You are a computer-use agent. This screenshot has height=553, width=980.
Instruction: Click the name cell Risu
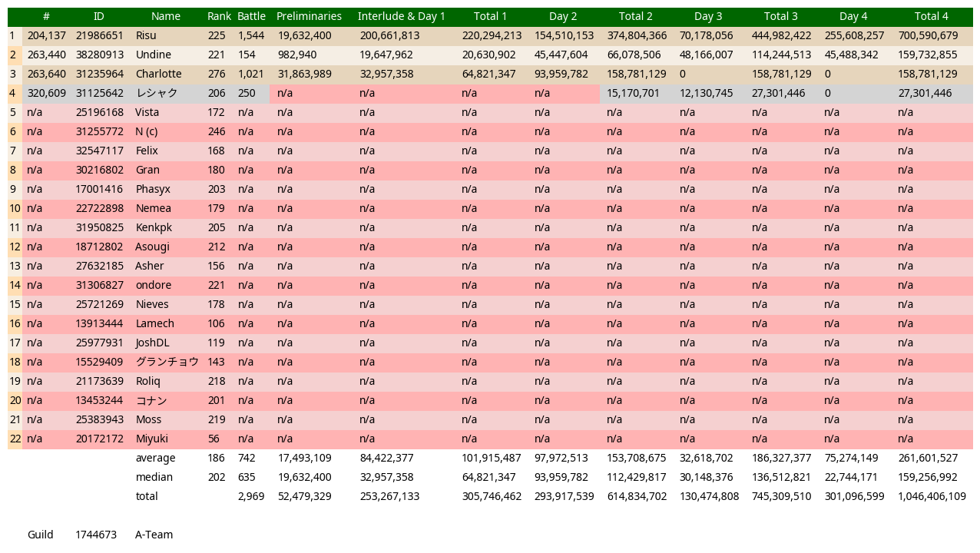point(146,36)
